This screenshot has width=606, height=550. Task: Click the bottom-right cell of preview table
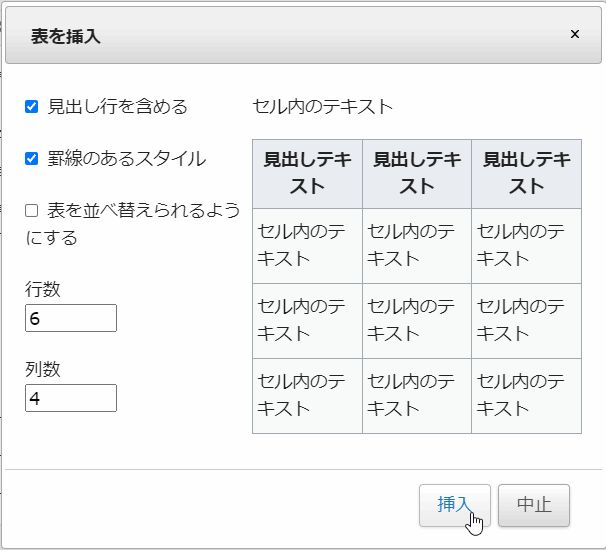point(526,395)
